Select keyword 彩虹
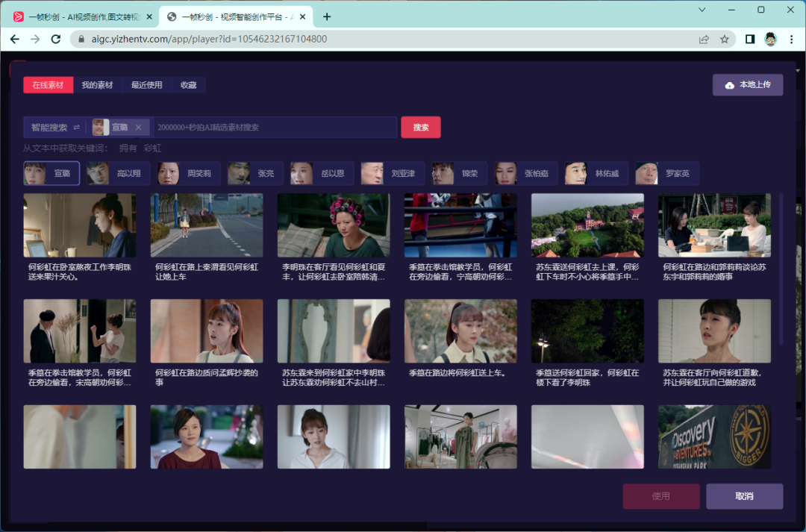806x532 pixels. click(152, 148)
